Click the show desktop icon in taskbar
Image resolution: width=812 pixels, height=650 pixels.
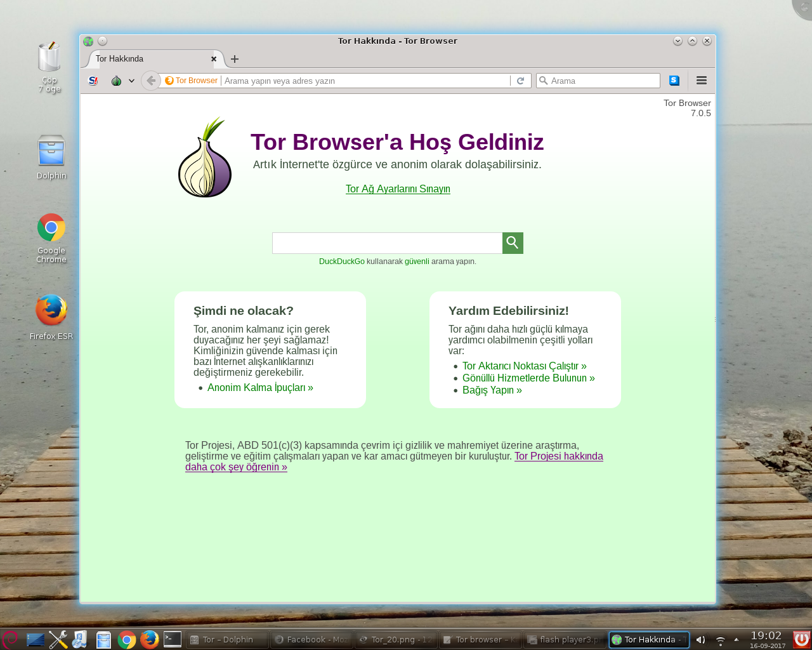pos(36,639)
